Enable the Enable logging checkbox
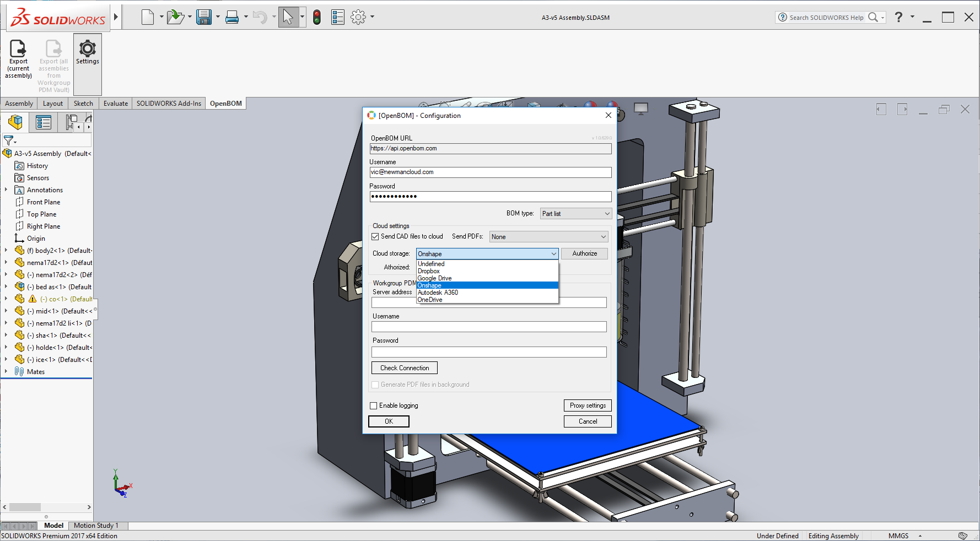Screen dimensions: 980x541 [373, 405]
